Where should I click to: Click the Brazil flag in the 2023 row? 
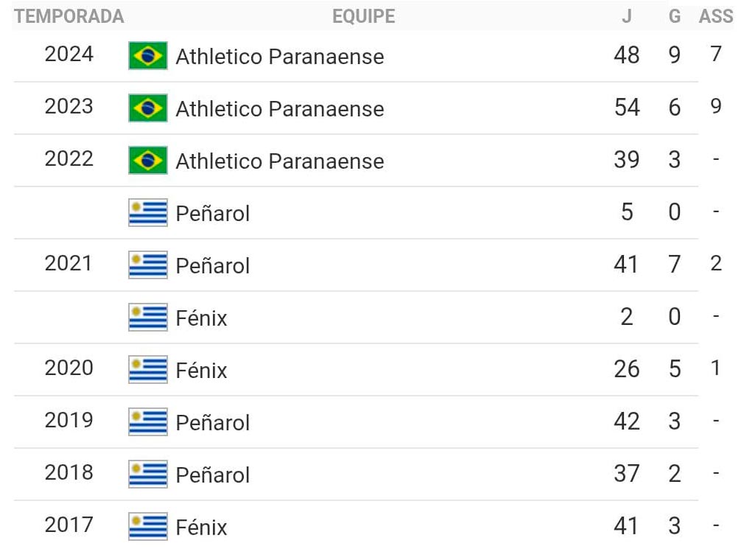coord(148,108)
